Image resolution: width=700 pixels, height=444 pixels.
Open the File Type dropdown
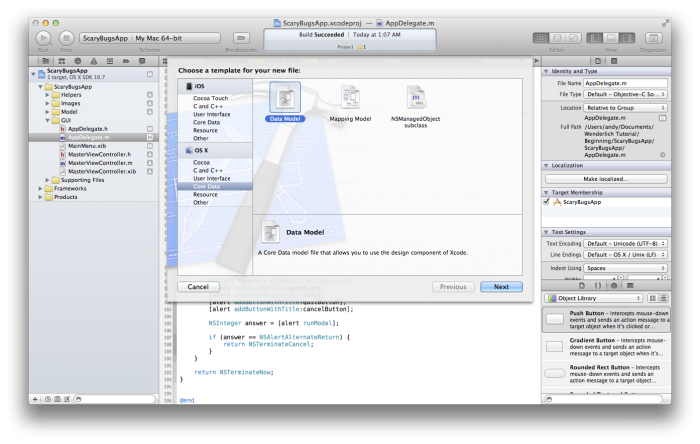click(625, 95)
